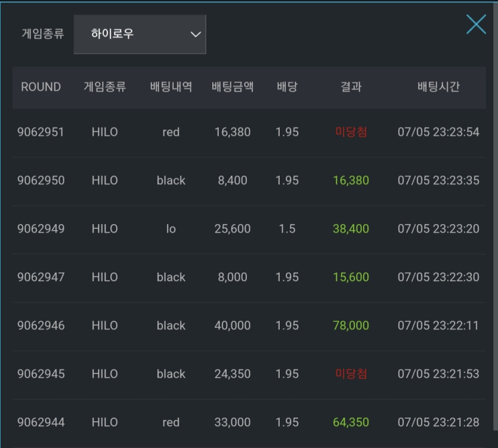The image size is (498, 448).
Task: Click timestamp 07/05 23:22:11
Action: point(438,325)
